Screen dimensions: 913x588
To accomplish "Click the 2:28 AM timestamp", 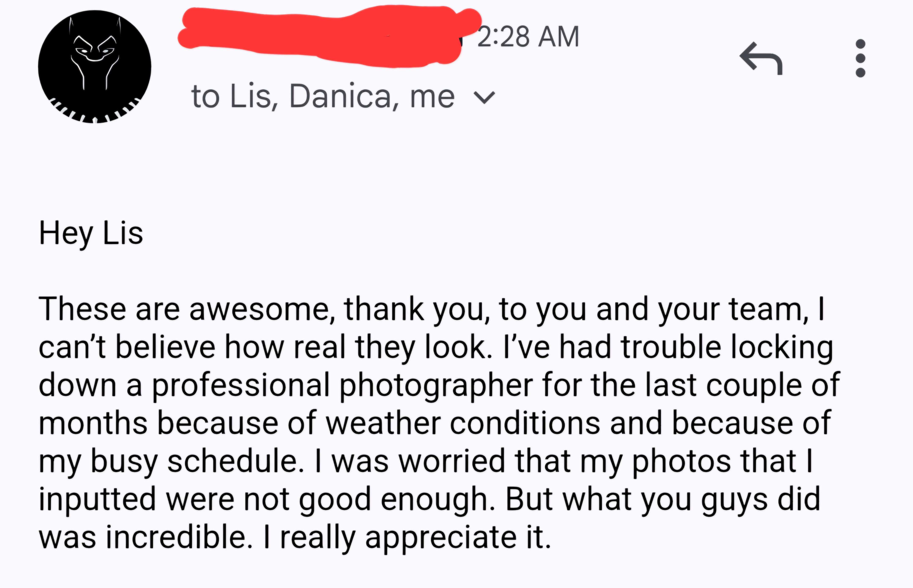I will (x=528, y=37).
